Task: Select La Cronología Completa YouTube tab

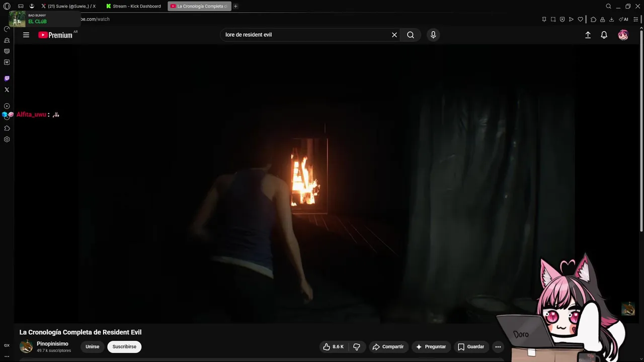Action: click(199, 6)
